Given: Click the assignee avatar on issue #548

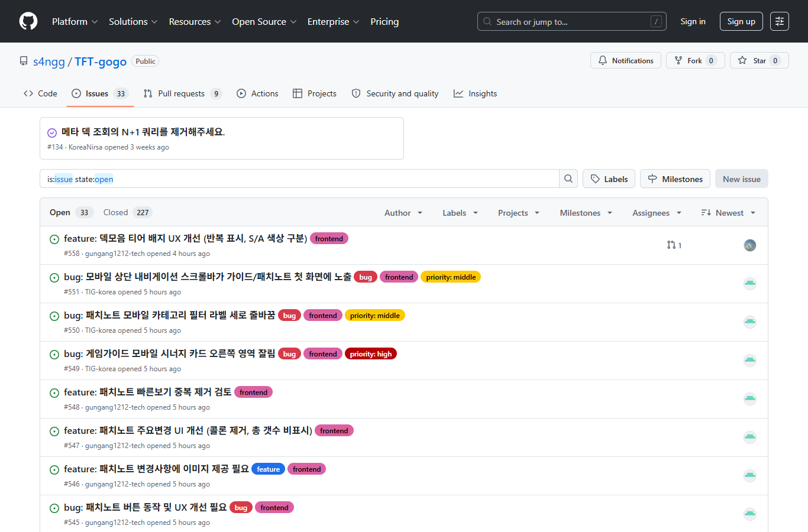Looking at the screenshot, I should (750, 399).
